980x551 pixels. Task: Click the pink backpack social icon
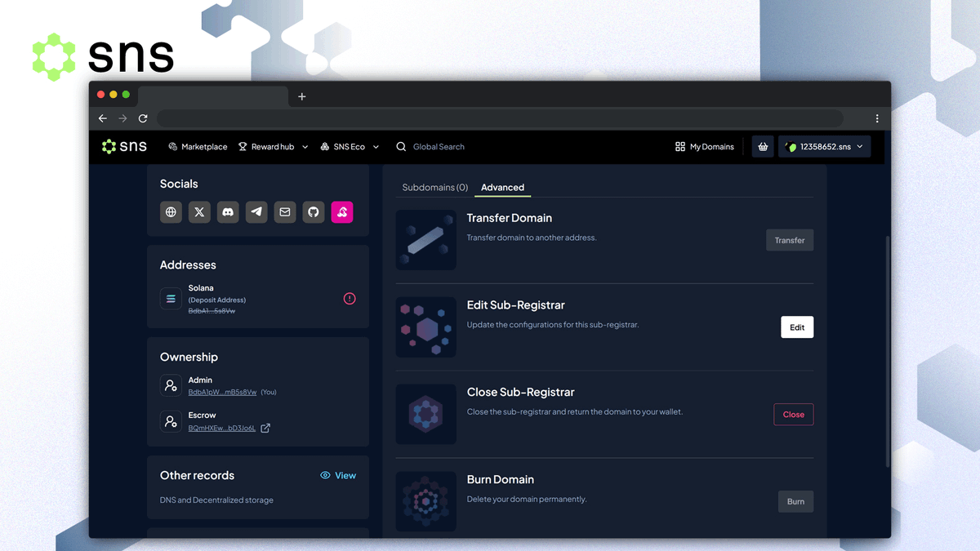click(342, 212)
